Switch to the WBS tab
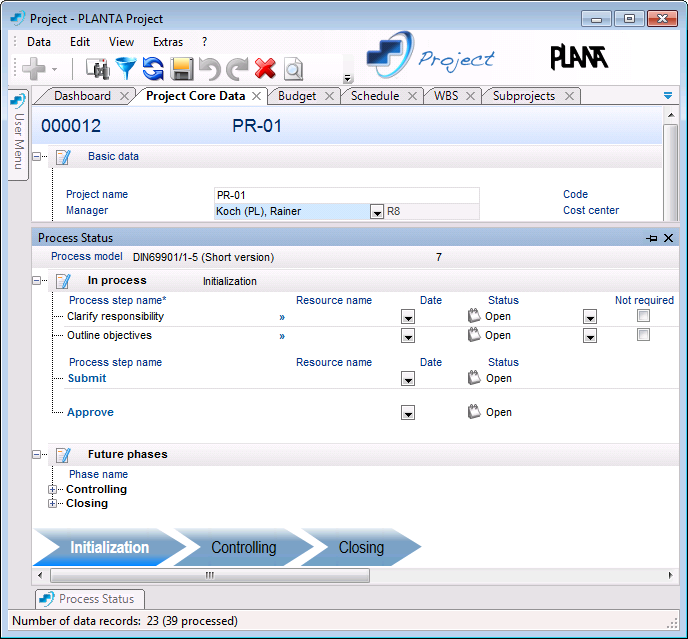 [x=446, y=96]
